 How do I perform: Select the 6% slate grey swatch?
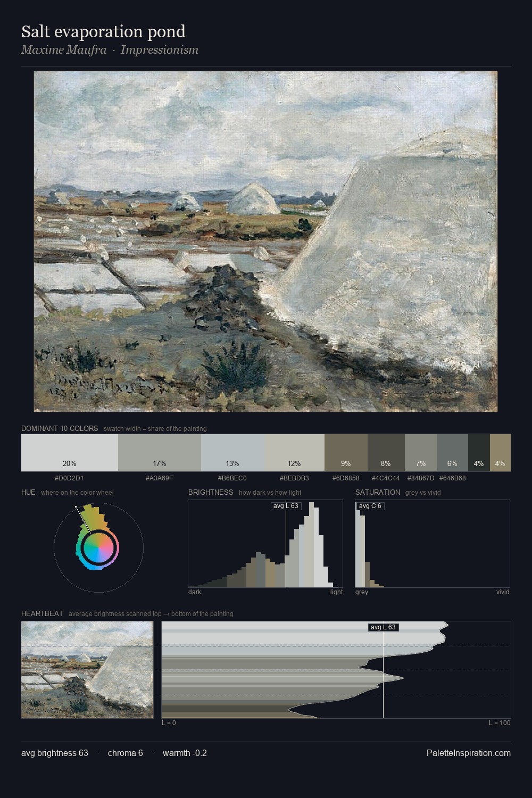coord(453,453)
